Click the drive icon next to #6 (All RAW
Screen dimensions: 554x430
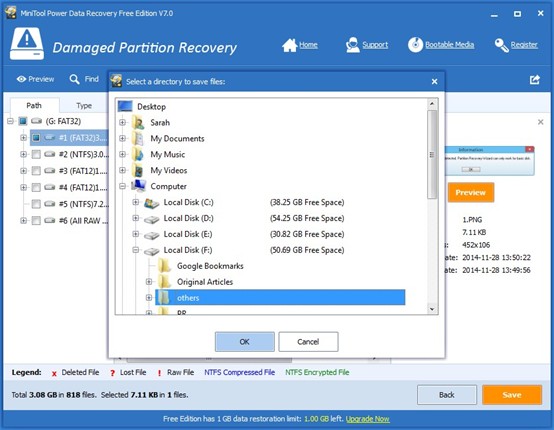50,220
